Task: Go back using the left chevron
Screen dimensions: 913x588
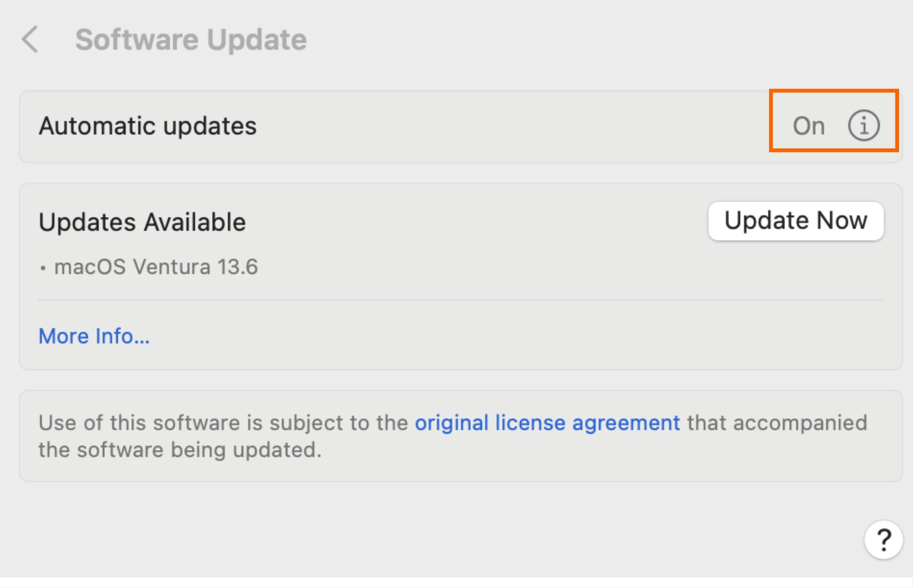Action: pos(30,39)
